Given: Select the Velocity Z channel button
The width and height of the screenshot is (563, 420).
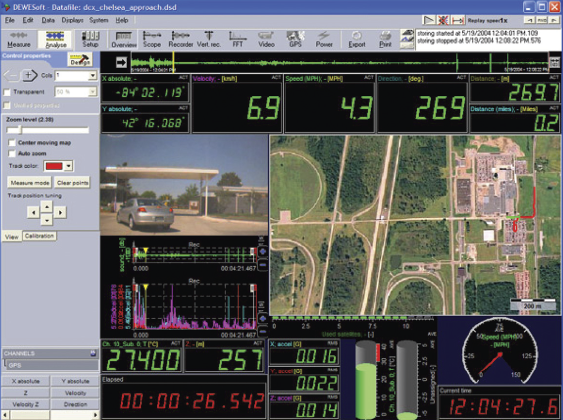Looking at the screenshot, I should pyautogui.click(x=26, y=404).
